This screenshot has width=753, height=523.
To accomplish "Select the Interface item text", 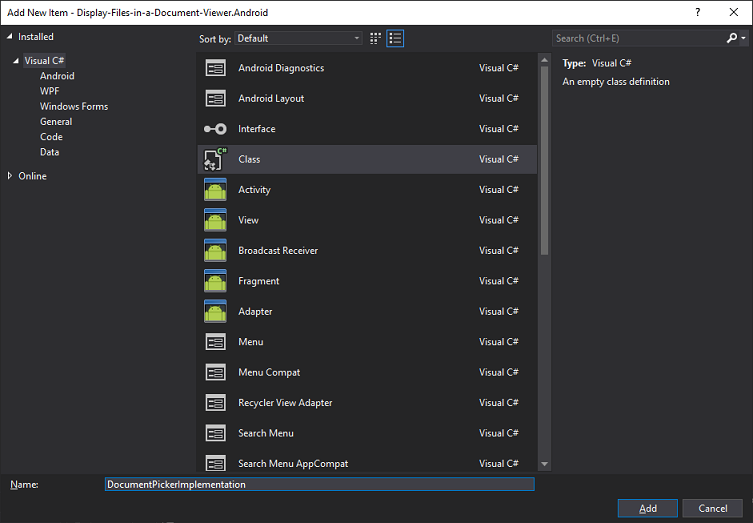I will (x=256, y=129).
